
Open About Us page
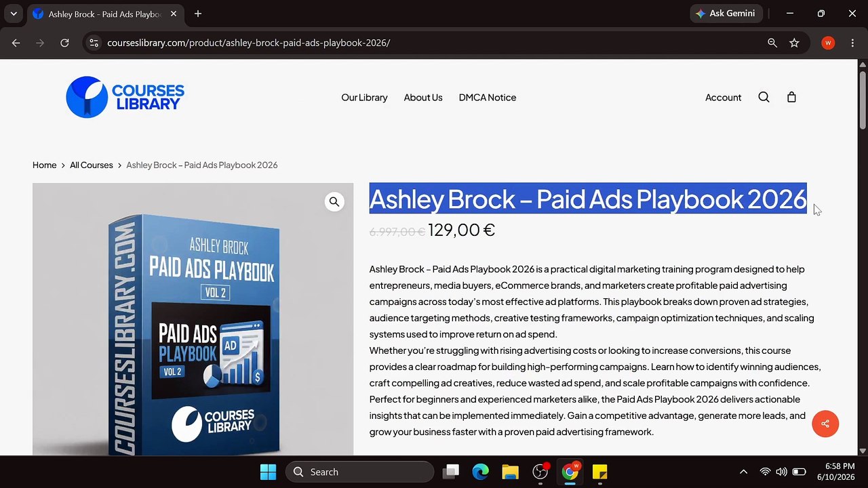423,98
